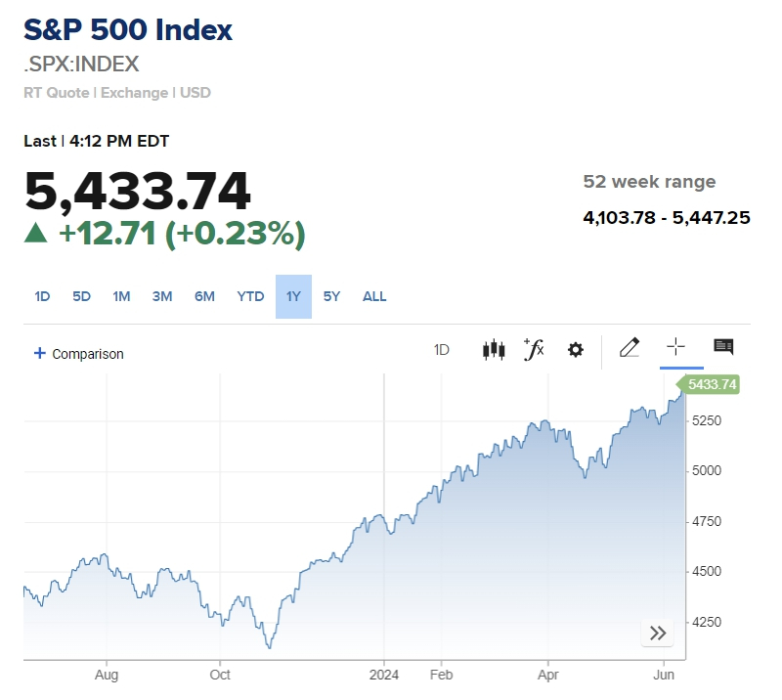Click the Comparison button label

click(x=88, y=354)
